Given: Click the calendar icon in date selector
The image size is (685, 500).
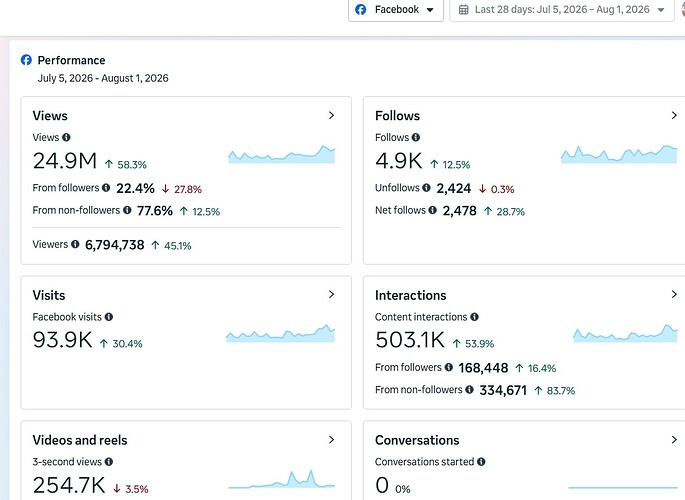Looking at the screenshot, I should click(464, 10).
